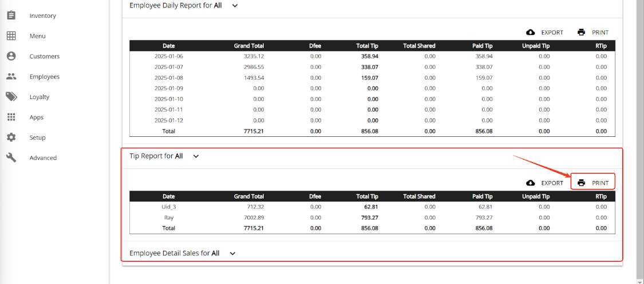The height and width of the screenshot is (284, 644).
Task: Click the Employee Detail Sales for All title
Action: [x=174, y=253]
